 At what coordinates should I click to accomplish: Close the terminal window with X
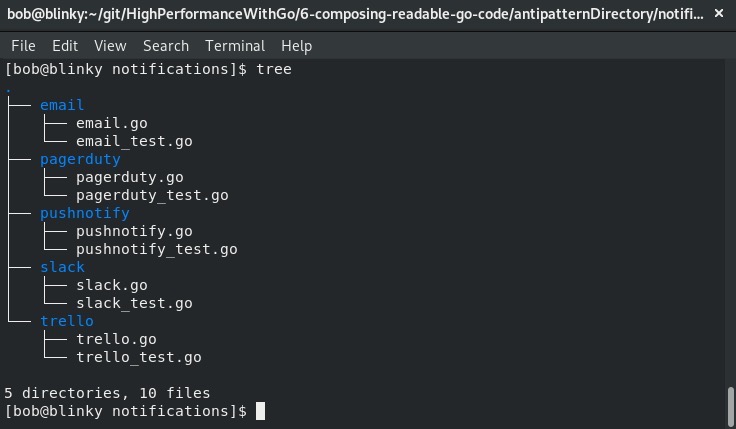pyautogui.click(x=719, y=14)
